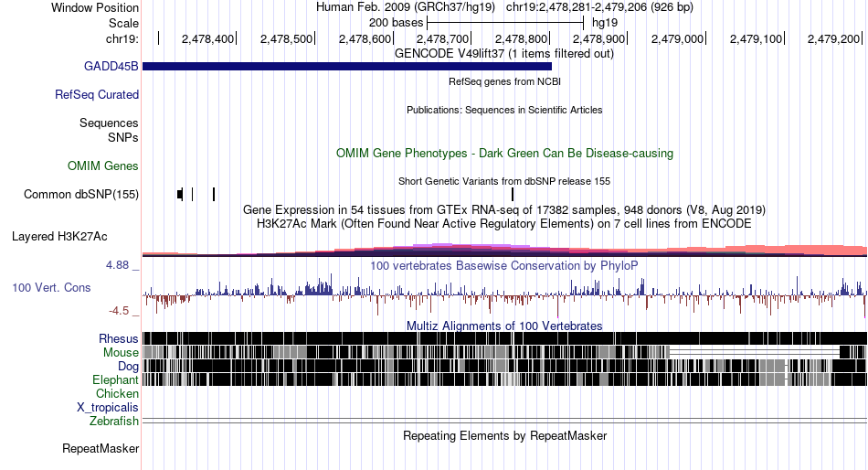Open the Common dbSNP(155) track label

pyautogui.click(x=81, y=195)
